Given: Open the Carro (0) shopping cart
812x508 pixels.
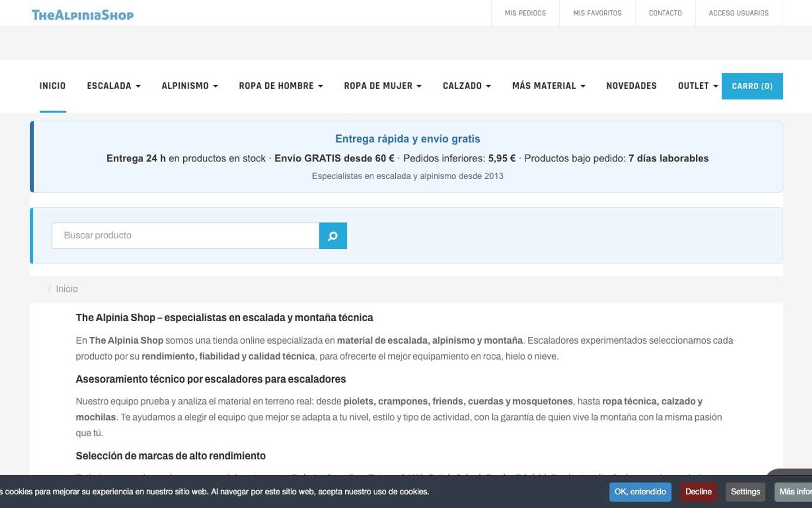Looking at the screenshot, I should (752, 86).
